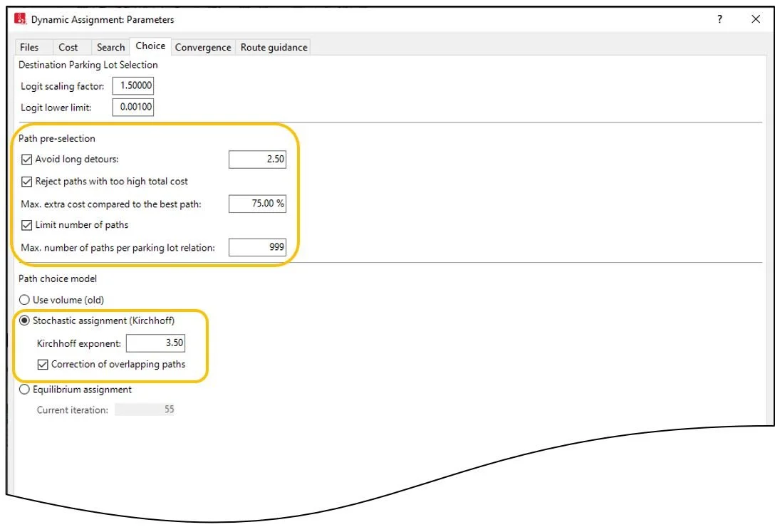Click the Max. extra cost label text
780x532 pixels.
111,204
